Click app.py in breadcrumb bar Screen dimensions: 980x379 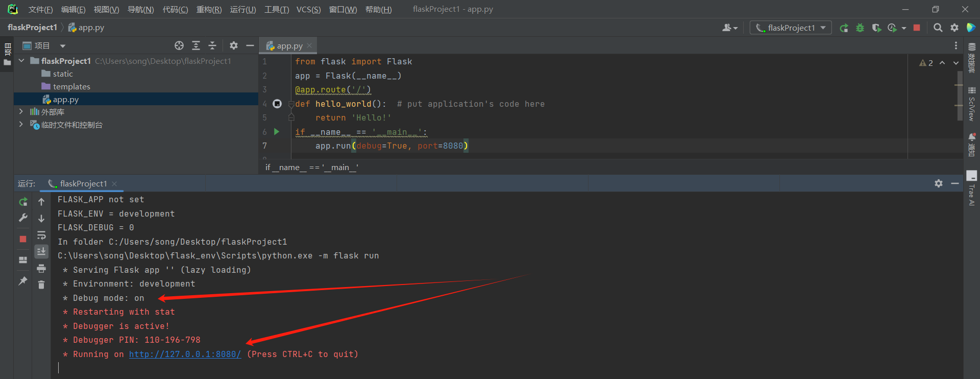(x=86, y=27)
